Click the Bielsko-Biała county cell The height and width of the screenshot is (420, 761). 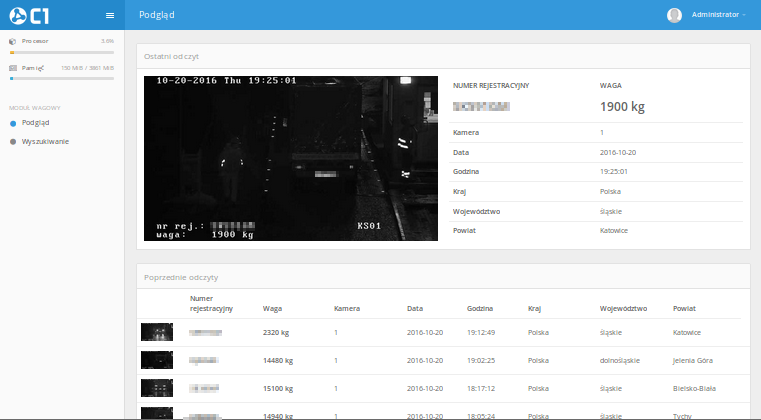point(694,388)
